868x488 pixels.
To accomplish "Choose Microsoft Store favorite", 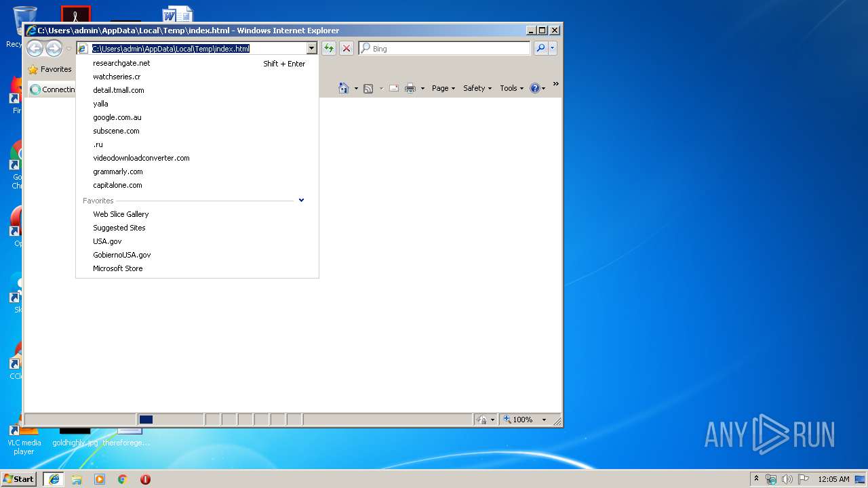I will point(118,268).
